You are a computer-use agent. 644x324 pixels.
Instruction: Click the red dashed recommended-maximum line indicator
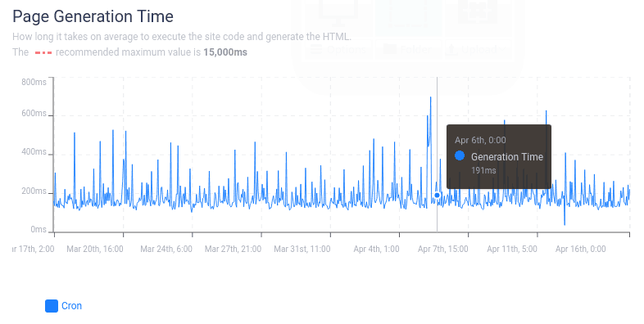[x=43, y=53]
